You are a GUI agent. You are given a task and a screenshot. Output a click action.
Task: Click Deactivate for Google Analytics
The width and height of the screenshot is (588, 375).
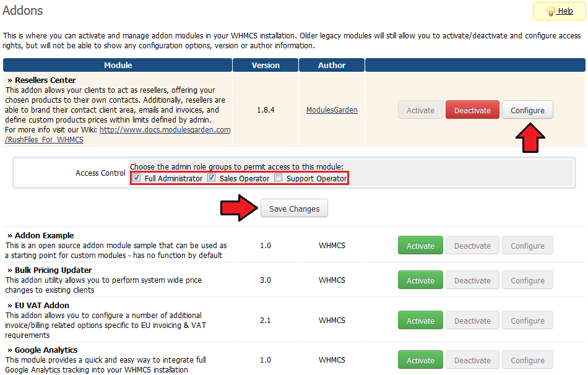tap(472, 360)
